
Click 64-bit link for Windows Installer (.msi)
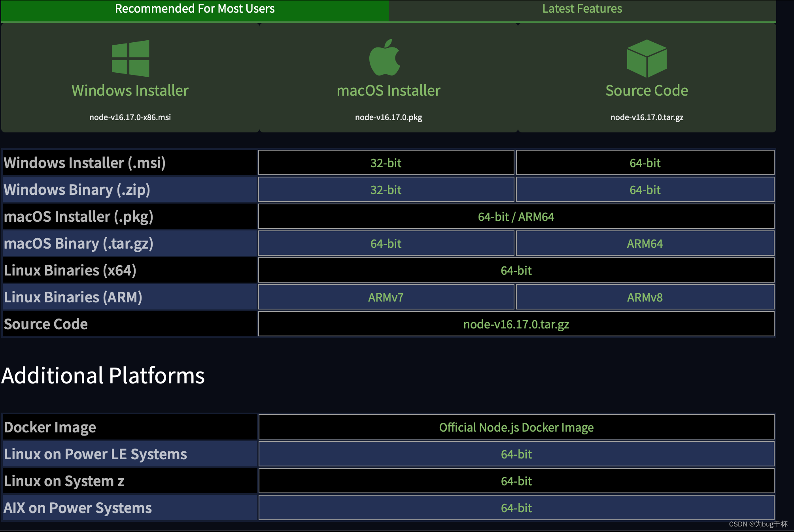click(645, 163)
